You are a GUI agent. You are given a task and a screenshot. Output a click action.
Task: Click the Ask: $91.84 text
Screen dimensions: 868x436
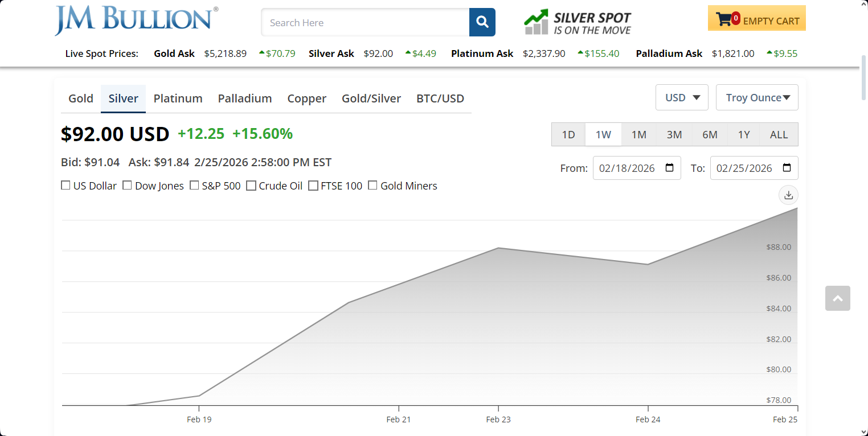(159, 162)
